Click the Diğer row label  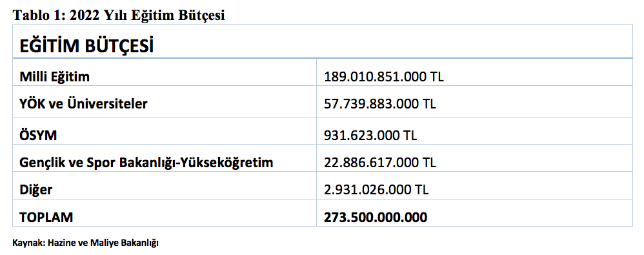pos(35,190)
